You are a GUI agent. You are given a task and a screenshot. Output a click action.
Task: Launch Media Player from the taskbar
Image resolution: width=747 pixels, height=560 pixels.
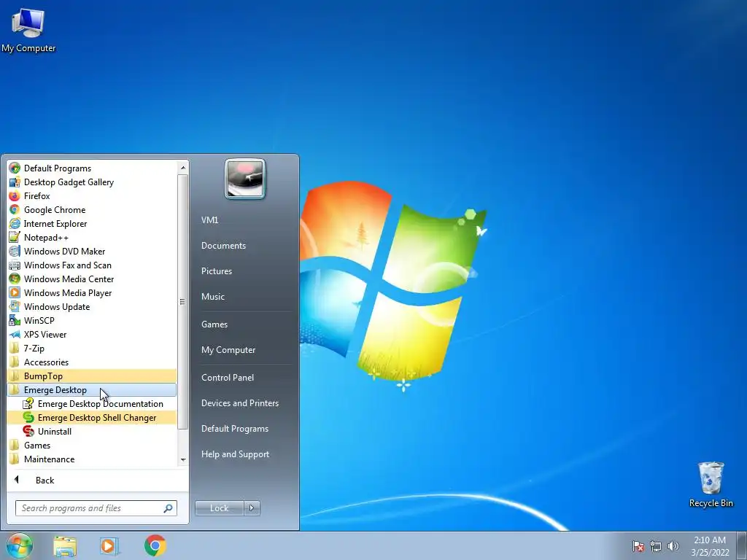[109, 546]
